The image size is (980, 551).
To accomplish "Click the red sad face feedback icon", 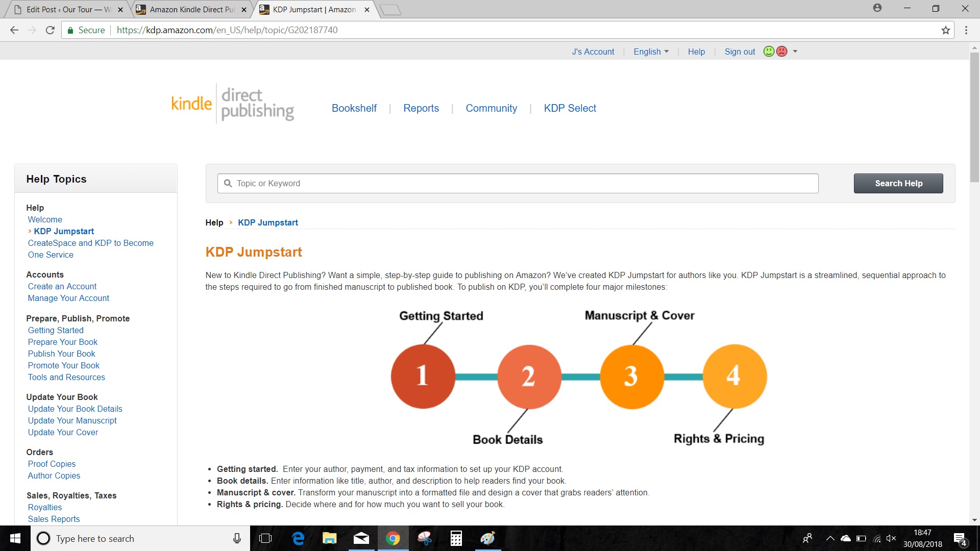I will 781,52.
